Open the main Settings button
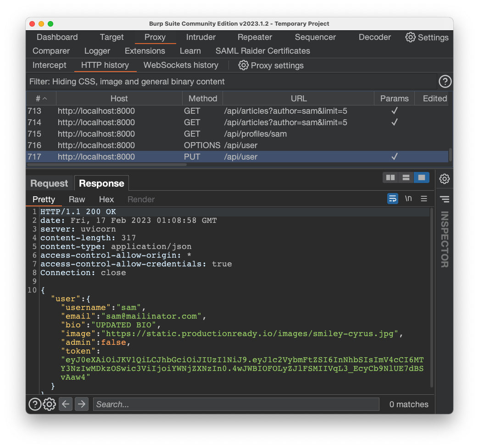 pyautogui.click(x=427, y=37)
